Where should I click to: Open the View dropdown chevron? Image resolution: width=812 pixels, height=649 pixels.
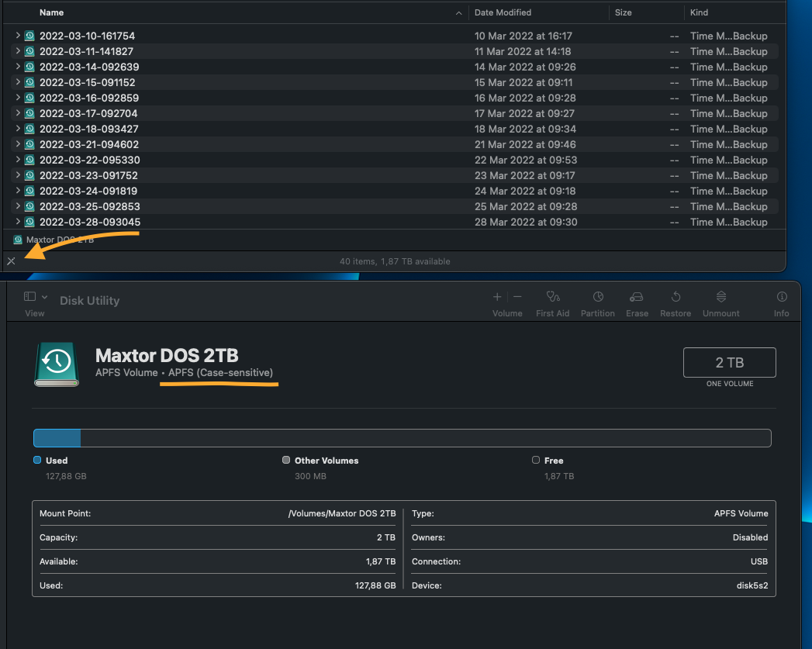(x=44, y=297)
